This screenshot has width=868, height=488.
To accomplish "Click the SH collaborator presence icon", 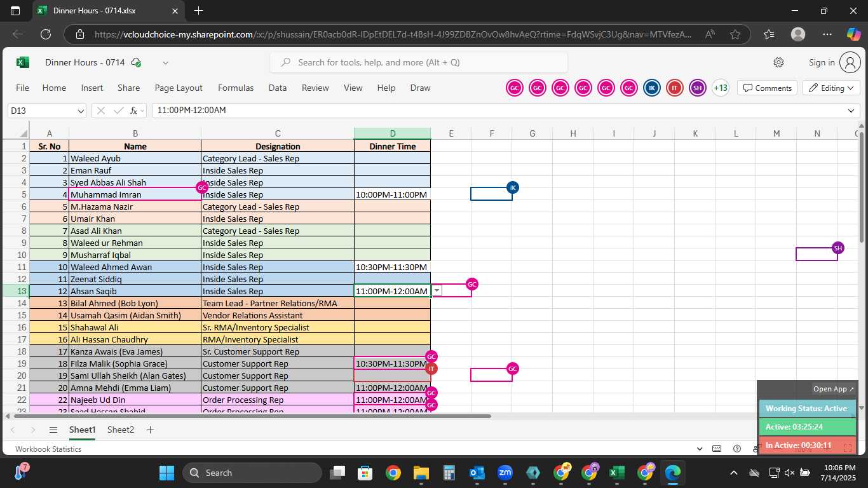I will 698,88.
